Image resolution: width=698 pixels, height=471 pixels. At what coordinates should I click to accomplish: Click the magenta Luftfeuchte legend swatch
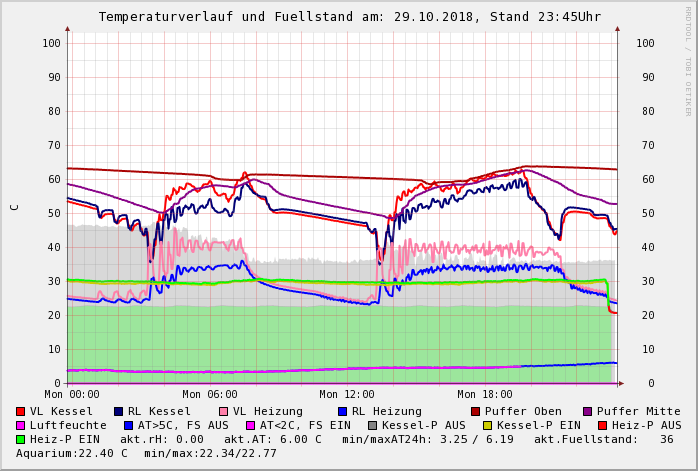coord(20,425)
